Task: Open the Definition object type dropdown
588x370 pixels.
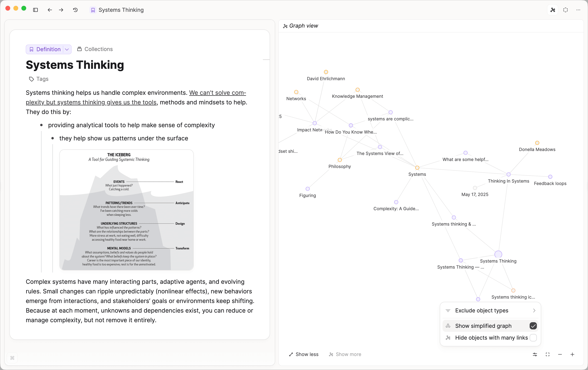Action: pos(67,49)
